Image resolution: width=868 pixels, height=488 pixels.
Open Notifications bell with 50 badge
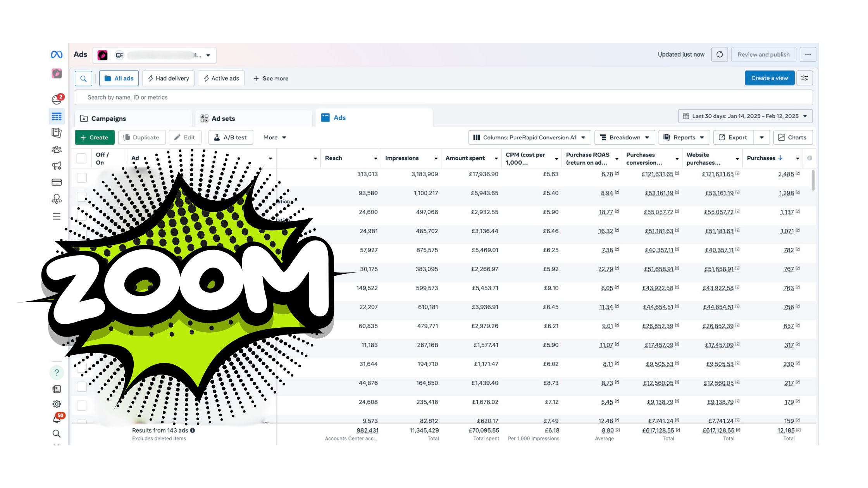pyautogui.click(x=57, y=419)
